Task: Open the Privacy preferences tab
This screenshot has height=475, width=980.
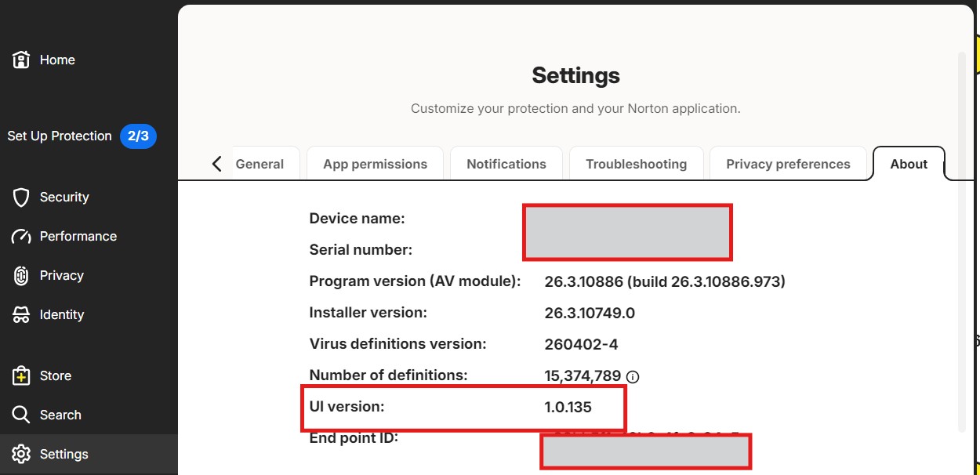Action: click(x=788, y=164)
